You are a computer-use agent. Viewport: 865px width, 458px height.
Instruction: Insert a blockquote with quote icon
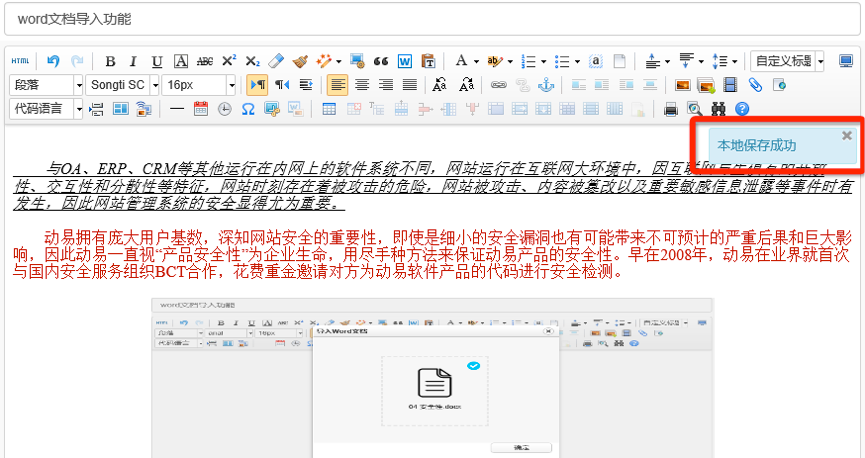(380, 61)
